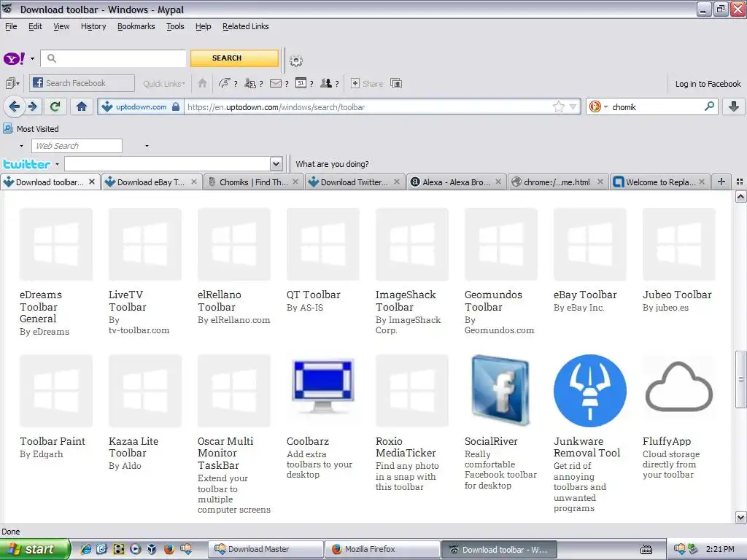The width and height of the screenshot is (747, 560).
Task: Open Roxio MediaTicker link
Action: 406,447
